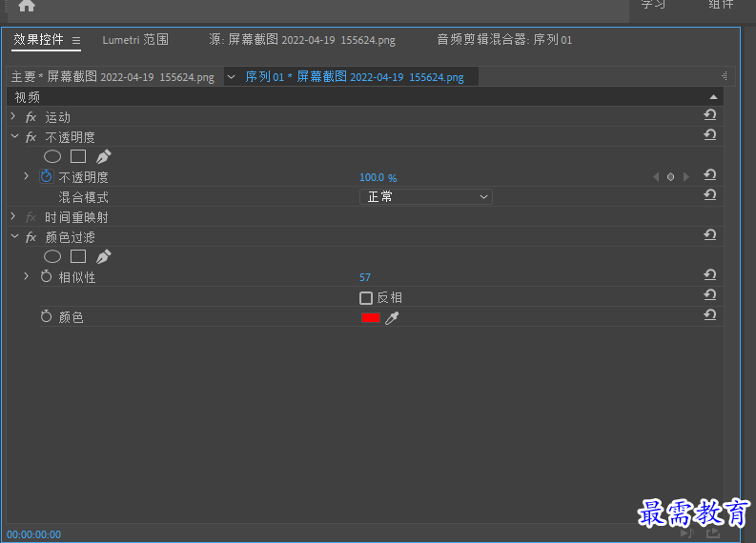Toggle the 时间重映射 fx switch
Screen dimensions: 756x543
point(31,218)
